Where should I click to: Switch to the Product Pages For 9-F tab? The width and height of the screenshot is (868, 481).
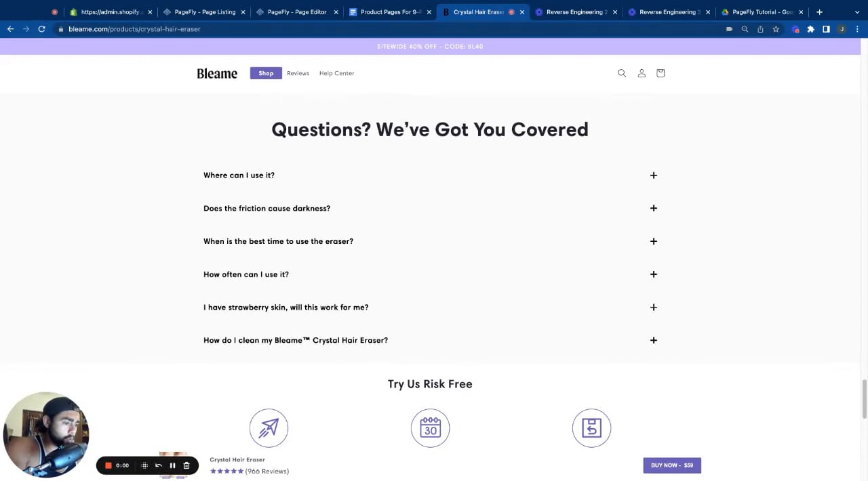click(390, 12)
